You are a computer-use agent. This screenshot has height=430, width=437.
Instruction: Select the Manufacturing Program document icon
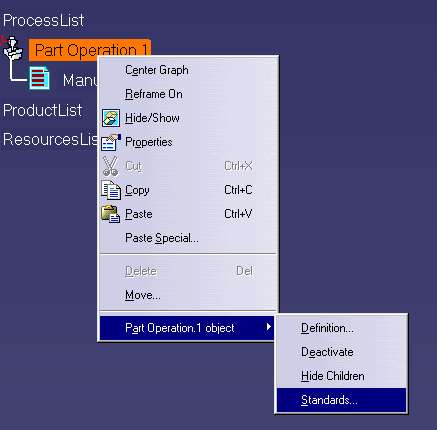pos(40,78)
